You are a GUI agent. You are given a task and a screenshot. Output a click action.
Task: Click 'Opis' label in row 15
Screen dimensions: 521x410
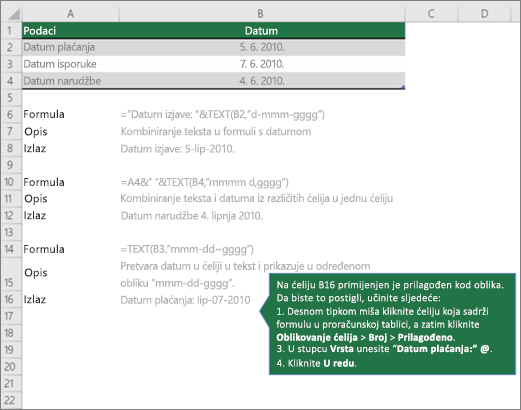point(36,273)
